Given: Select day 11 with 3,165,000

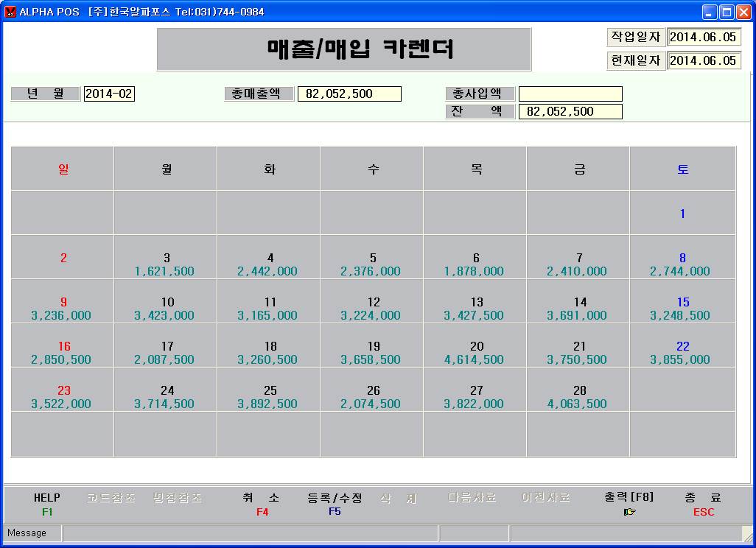Looking at the screenshot, I should [268, 302].
